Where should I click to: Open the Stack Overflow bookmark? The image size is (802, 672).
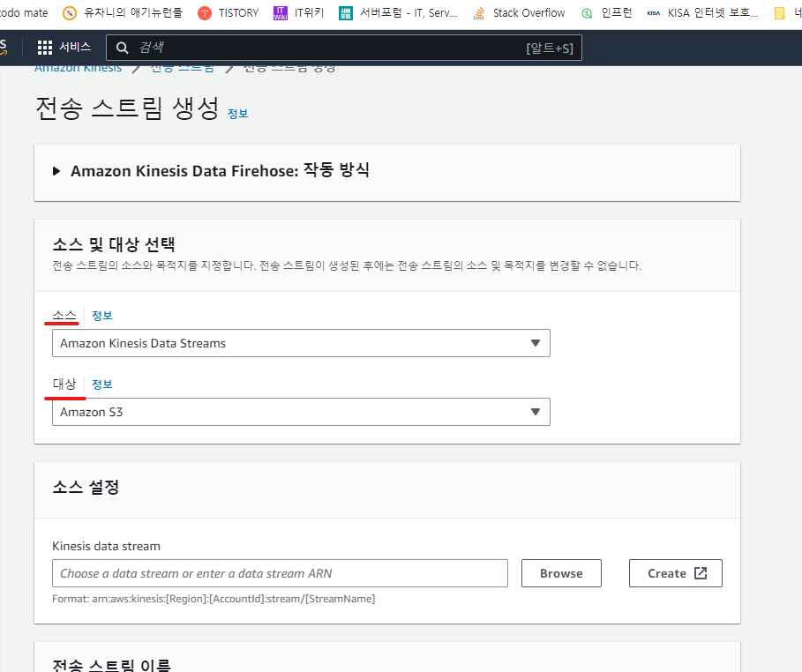(x=519, y=12)
